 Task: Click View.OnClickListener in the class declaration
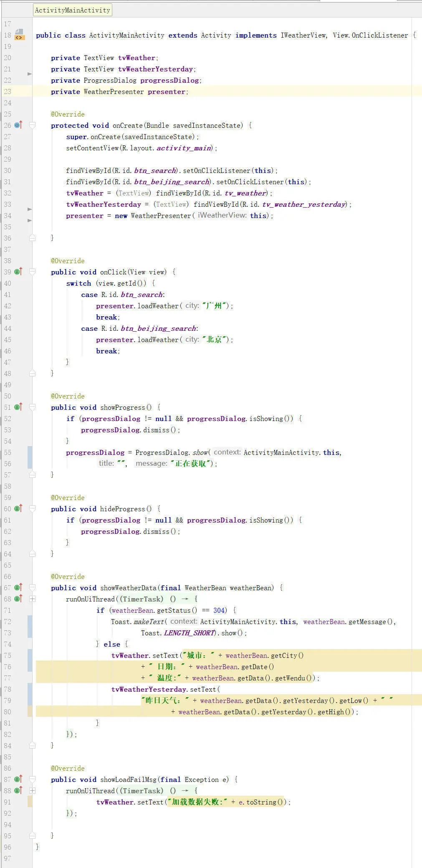370,35
